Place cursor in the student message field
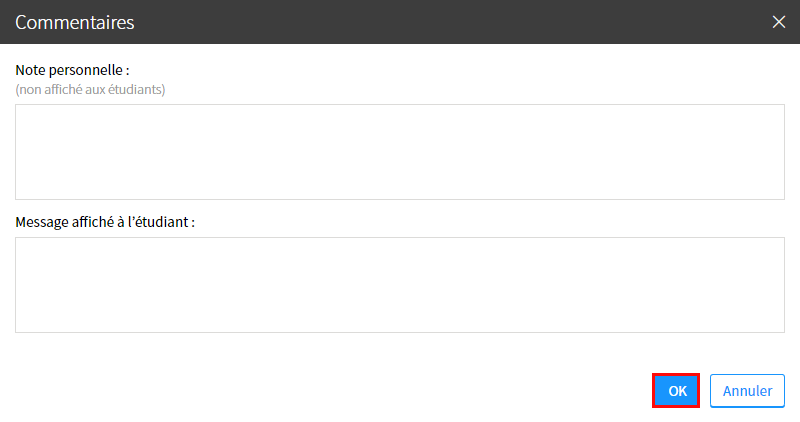The image size is (800, 422). 400,285
